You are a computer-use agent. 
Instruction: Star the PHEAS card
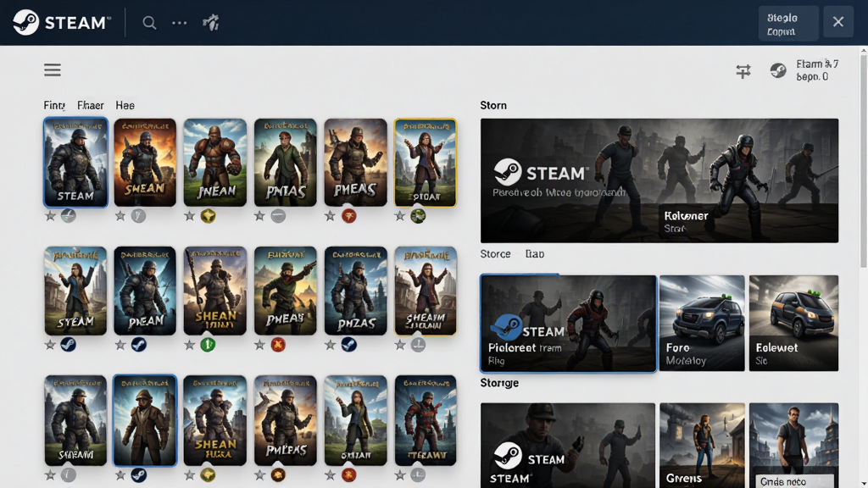(331, 216)
